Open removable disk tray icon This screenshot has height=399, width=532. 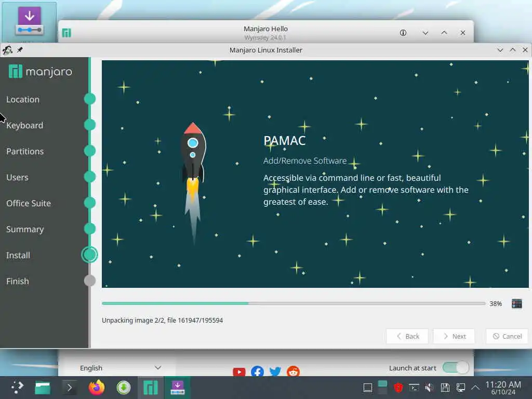click(x=445, y=388)
